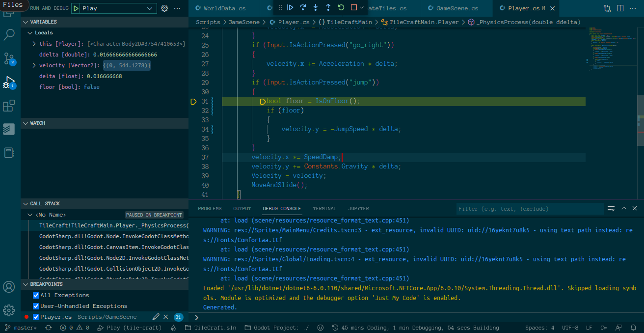
Task: Open changes for Player.cs (compare icon)
Action: [x=608, y=8]
